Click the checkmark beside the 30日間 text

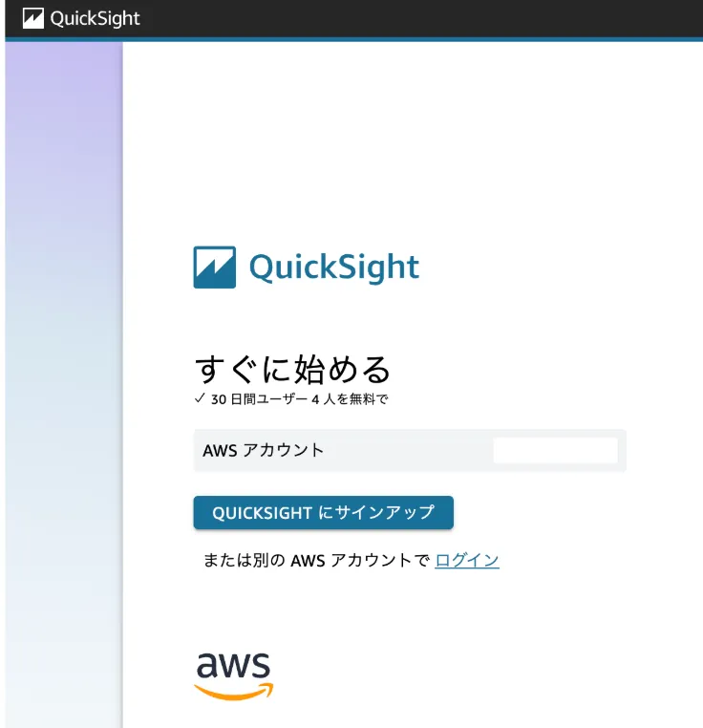(200, 399)
